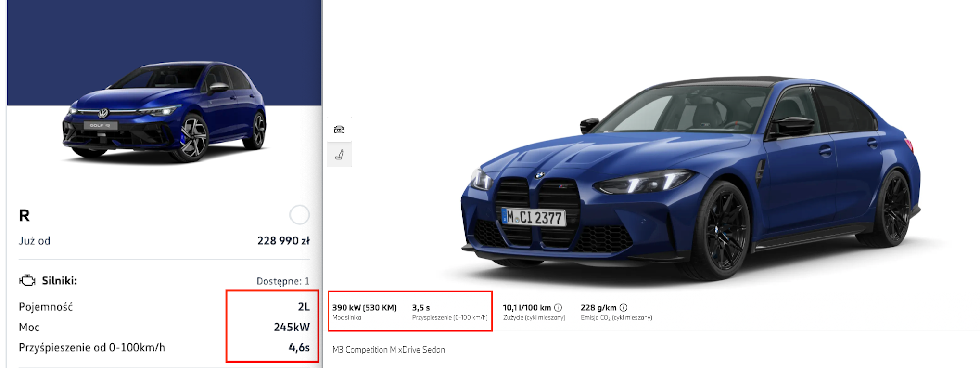Click M3 Competition M xDrive Sedan title

389,350
